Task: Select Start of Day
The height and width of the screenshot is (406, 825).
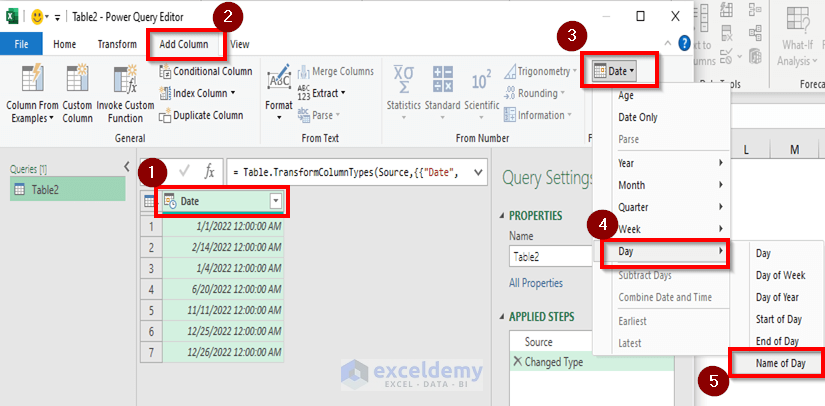Action: click(x=779, y=319)
